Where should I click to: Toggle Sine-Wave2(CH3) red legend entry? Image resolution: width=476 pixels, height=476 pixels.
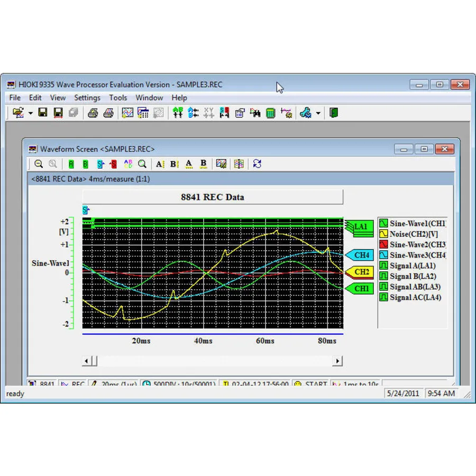384,244
